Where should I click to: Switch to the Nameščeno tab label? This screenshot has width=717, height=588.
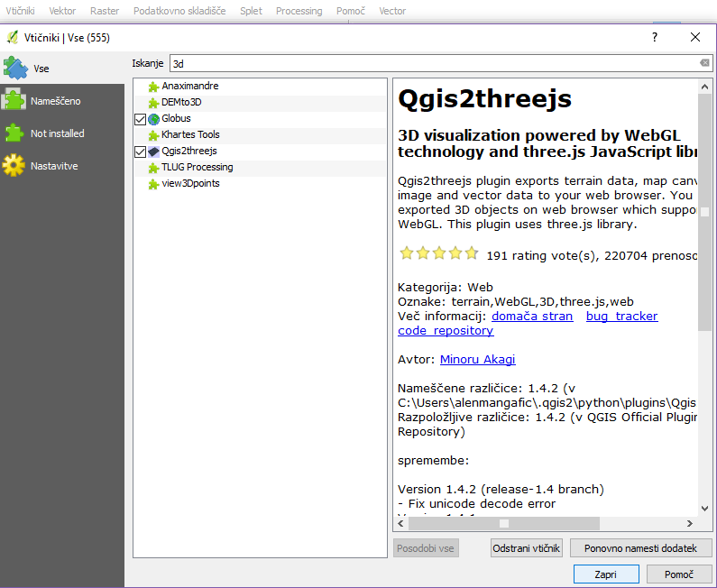(55, 101)
